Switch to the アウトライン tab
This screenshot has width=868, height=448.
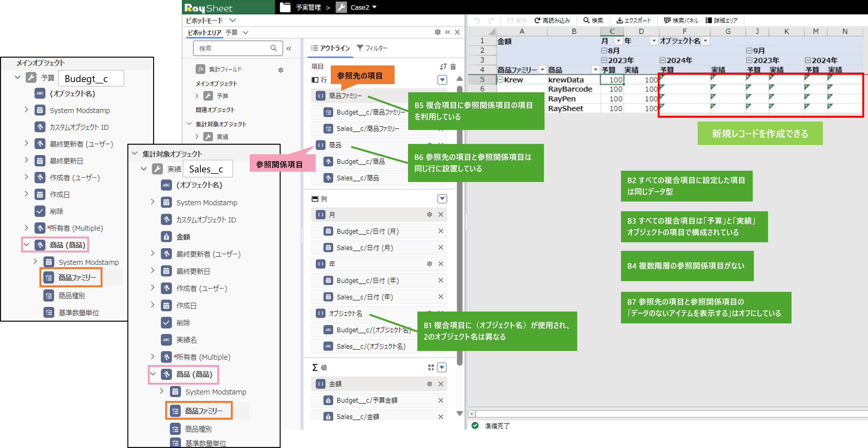click(x=330, y=48)
